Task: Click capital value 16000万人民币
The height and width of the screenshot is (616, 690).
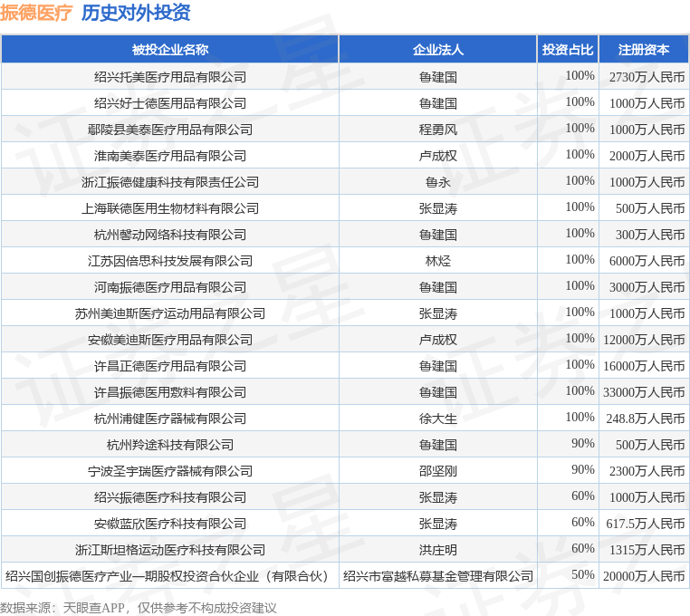Action: coord(644,366)
